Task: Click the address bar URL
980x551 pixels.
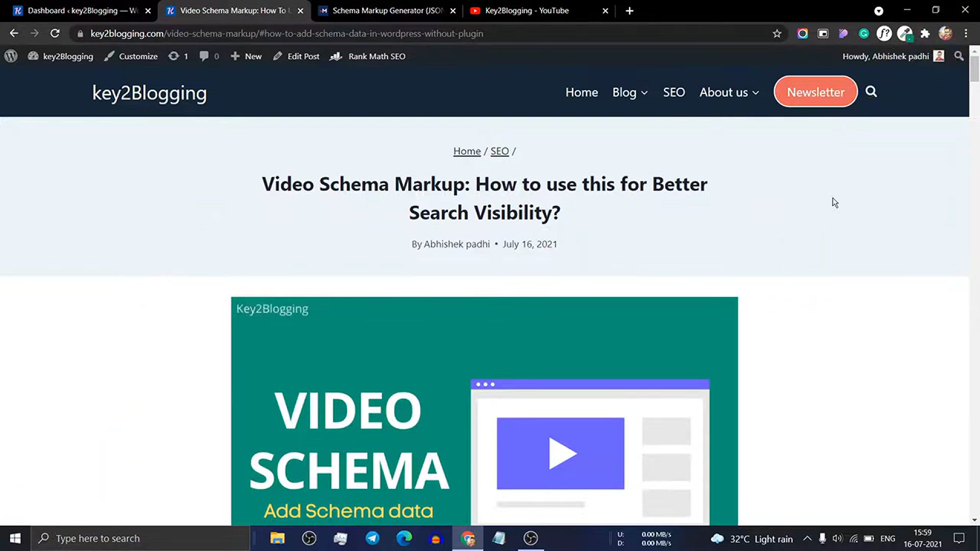Action: (x=286, y=34)
